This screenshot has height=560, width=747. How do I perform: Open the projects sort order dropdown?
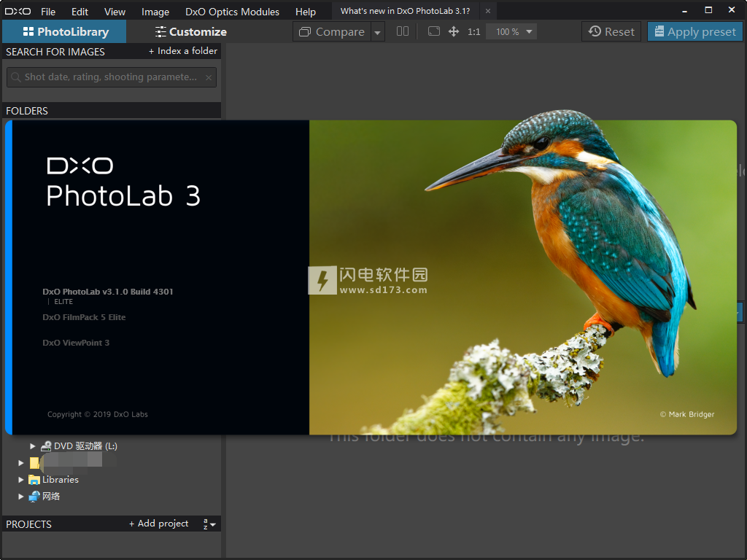click(x=209, y=524)
